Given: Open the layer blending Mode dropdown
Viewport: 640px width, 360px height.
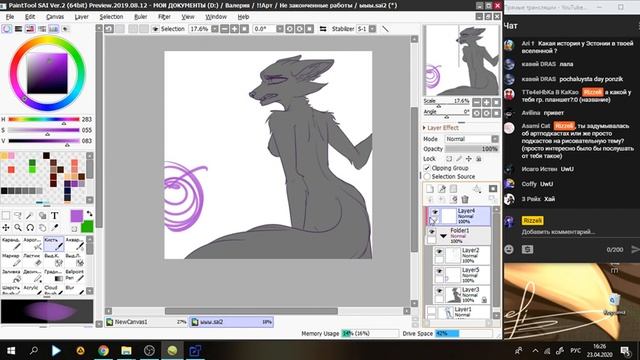Looking at the screenshot, I should [x=495, y=139].
